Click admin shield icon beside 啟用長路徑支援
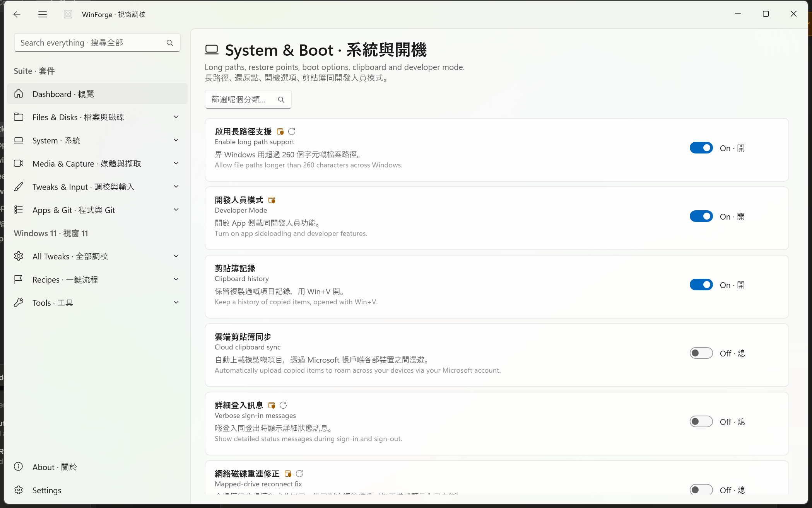The height and width of the screenshot is (508, 812). (x=280, y=131)
